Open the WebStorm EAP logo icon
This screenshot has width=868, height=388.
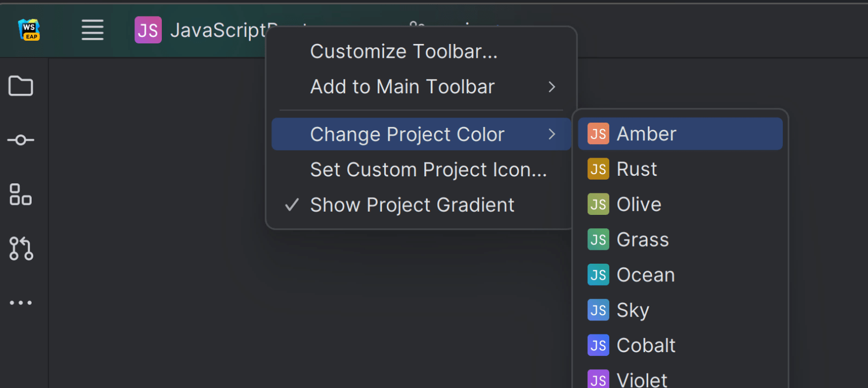tap(29, 30)
